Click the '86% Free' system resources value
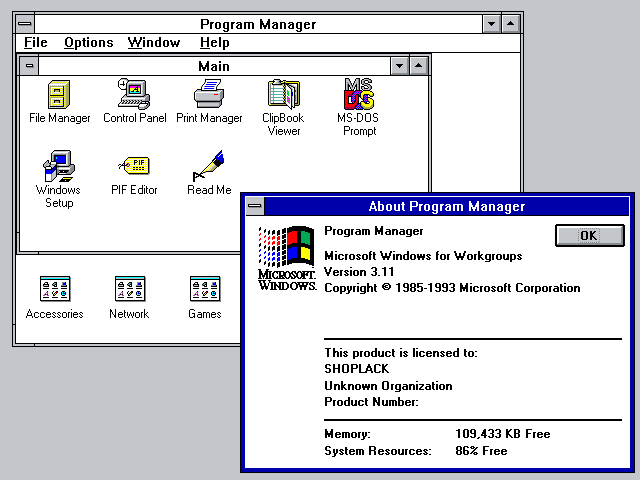 point(481,451)
